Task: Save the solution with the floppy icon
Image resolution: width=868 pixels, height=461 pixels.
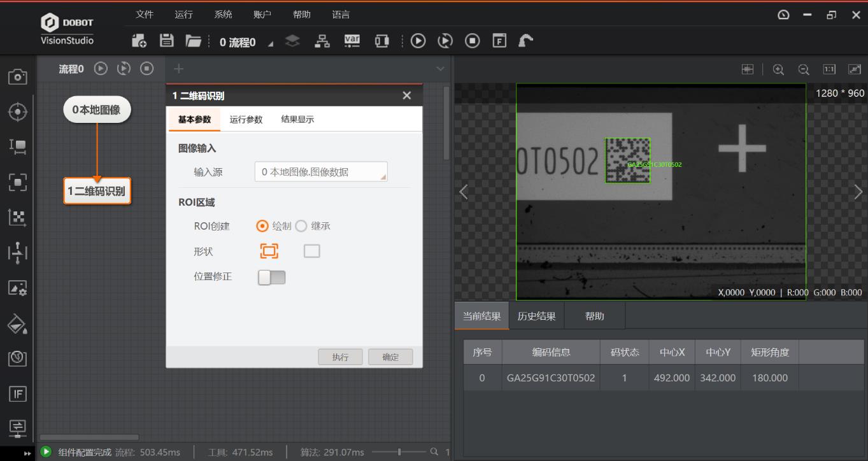Action: [166, 41]
